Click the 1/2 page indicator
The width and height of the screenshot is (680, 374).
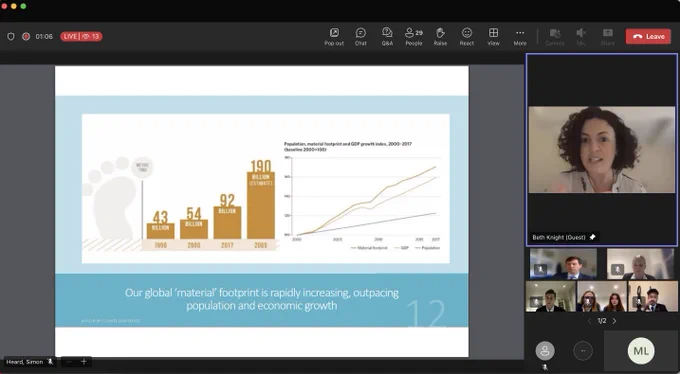pyautogui.click(x=602, y=321)
